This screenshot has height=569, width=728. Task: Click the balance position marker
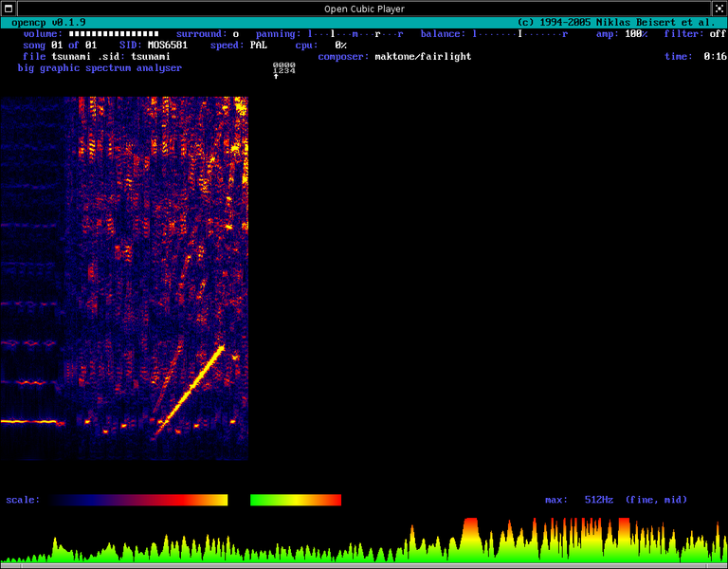coord(520,34)
